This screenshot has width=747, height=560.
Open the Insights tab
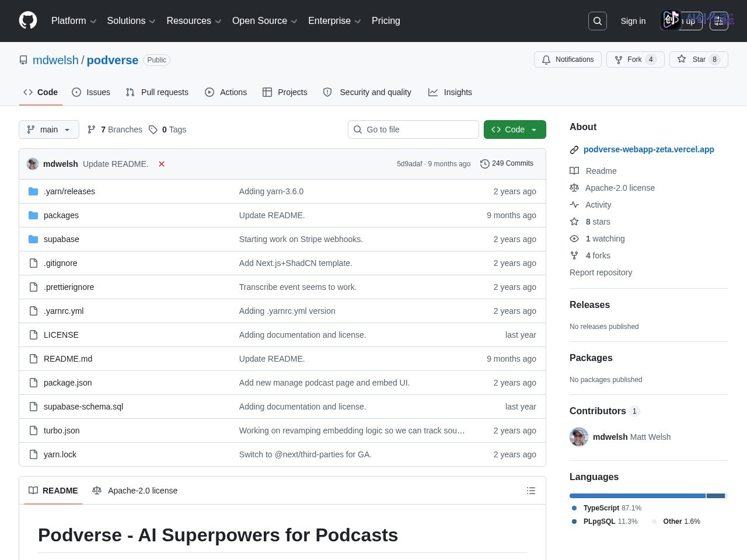(x=450, y=92)
